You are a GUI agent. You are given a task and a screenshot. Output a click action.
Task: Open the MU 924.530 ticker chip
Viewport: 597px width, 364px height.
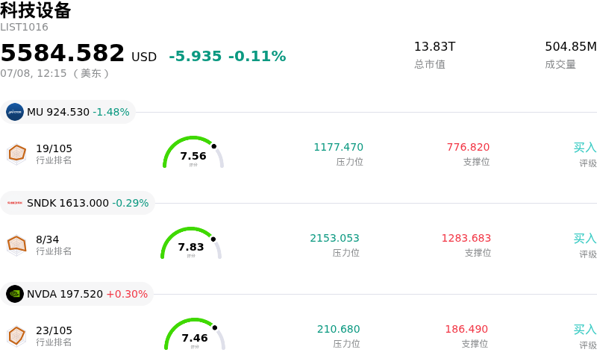tap(68, 112)
